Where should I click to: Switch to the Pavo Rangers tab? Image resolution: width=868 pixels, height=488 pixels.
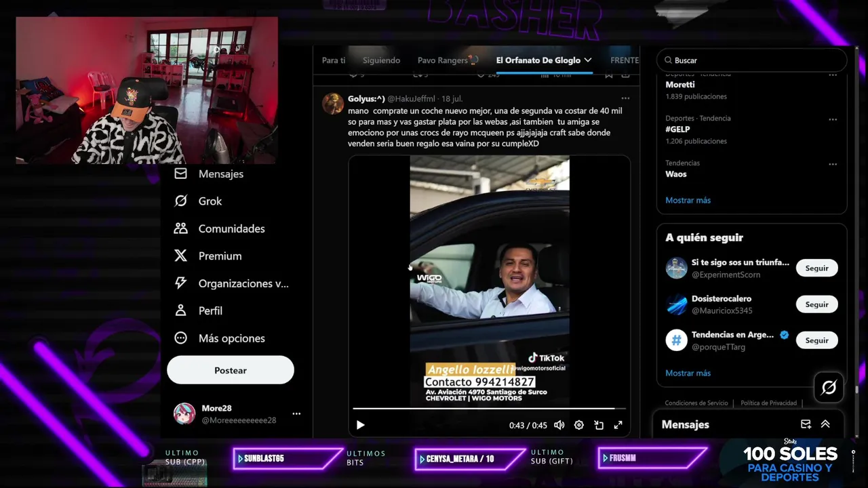click(x=448, y=60)
